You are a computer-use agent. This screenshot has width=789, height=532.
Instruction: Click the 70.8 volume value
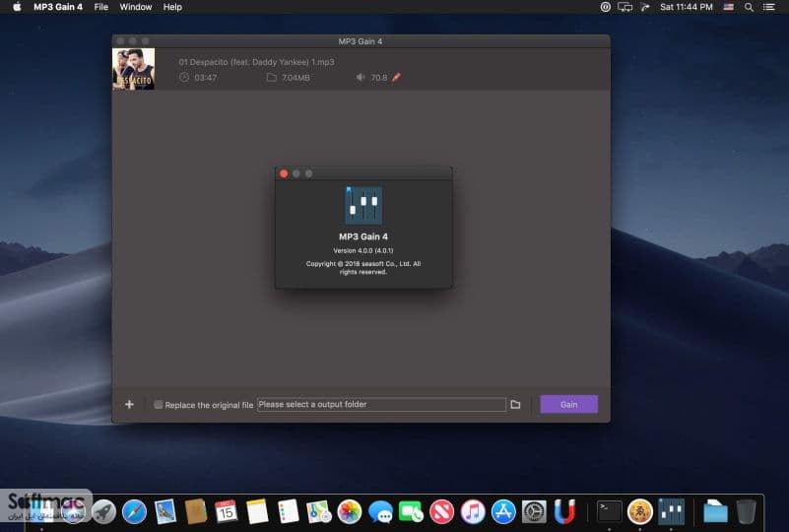coord(379,78)
